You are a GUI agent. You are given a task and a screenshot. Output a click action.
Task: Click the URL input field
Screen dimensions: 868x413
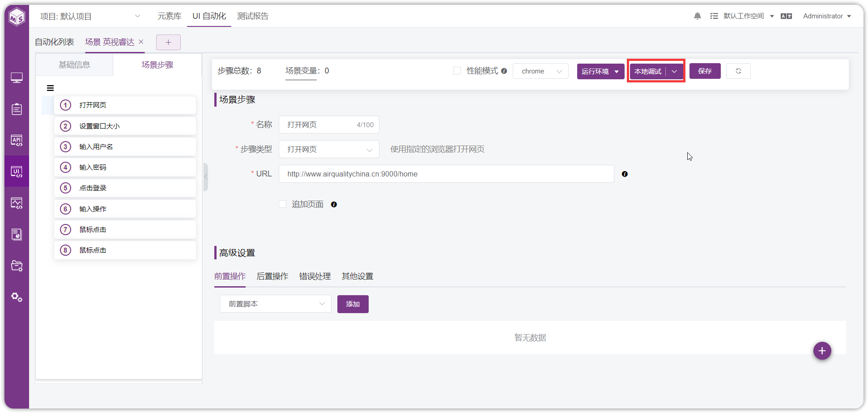tap(446, 174)
